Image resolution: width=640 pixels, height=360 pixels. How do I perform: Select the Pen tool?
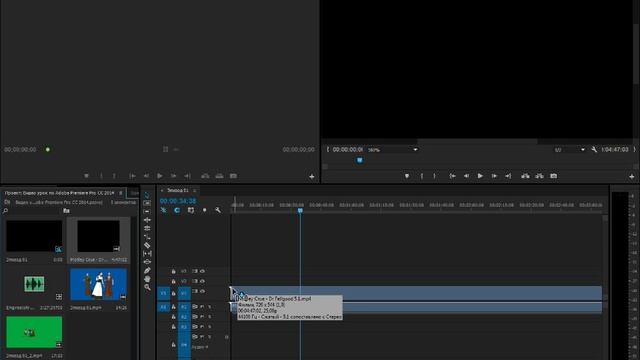tap(147, 270)
